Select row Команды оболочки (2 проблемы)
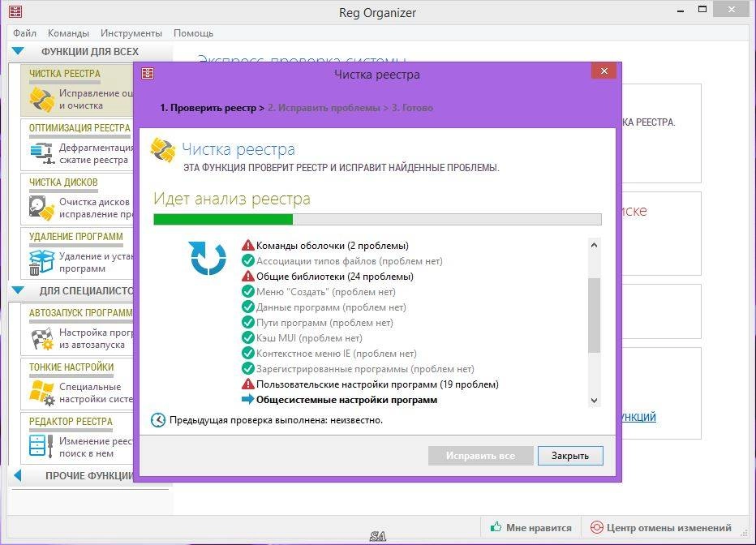Screen dimensions: 756x545 point(333,246)
